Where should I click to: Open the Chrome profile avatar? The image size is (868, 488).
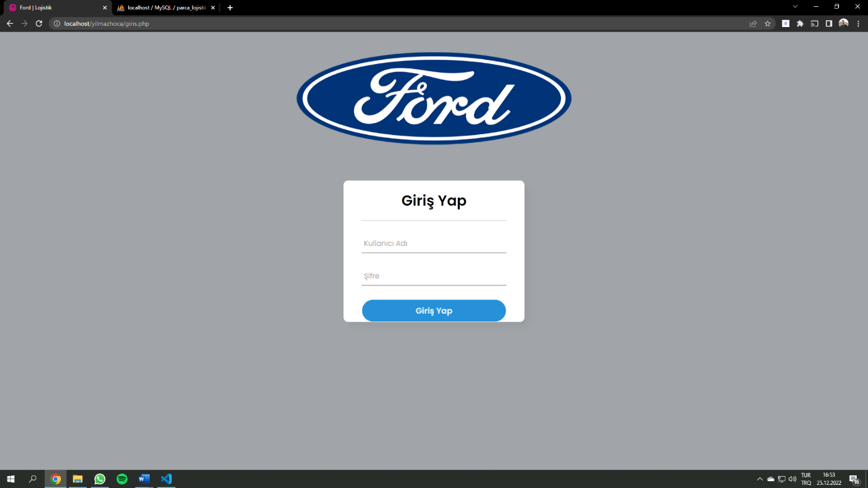(843, 24)
